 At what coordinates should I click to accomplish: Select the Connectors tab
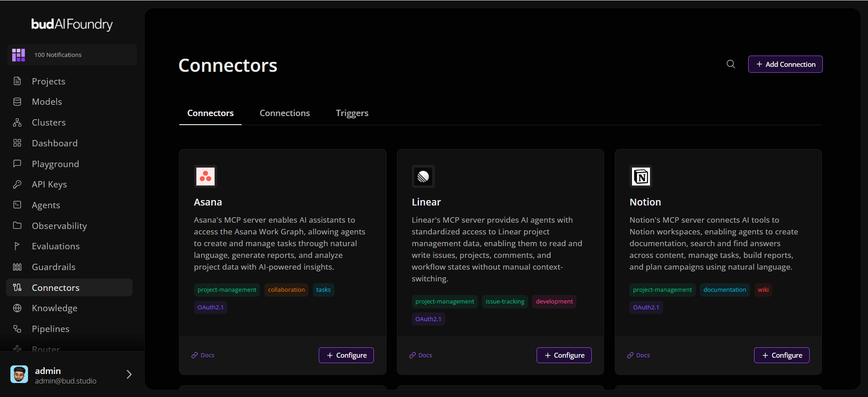(x=210, y=113)
